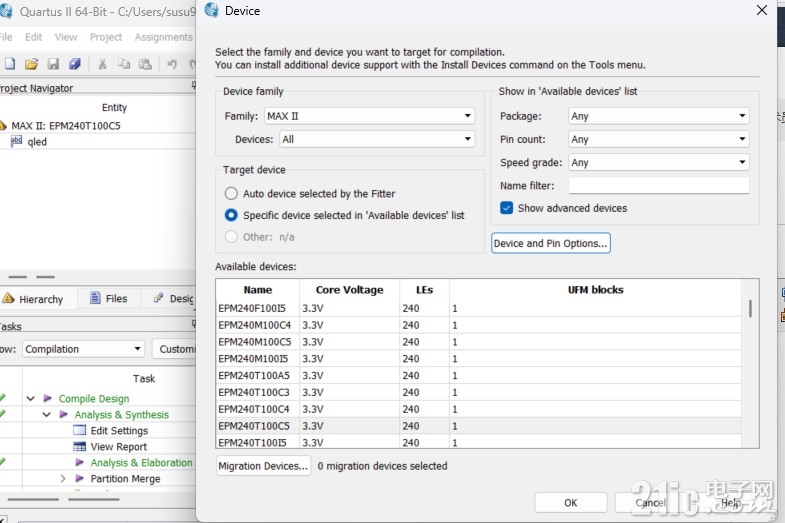785x523 pixels.
Task: Select MAX II: EPM240T100C5 in Project Navigator
Action: [x=66, y=126]
